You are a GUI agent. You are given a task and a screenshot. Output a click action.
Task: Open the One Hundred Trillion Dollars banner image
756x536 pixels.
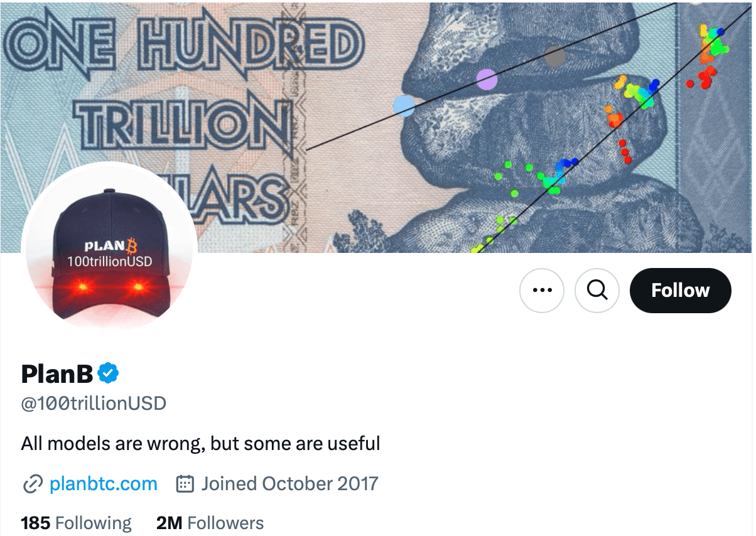point(377,126)
